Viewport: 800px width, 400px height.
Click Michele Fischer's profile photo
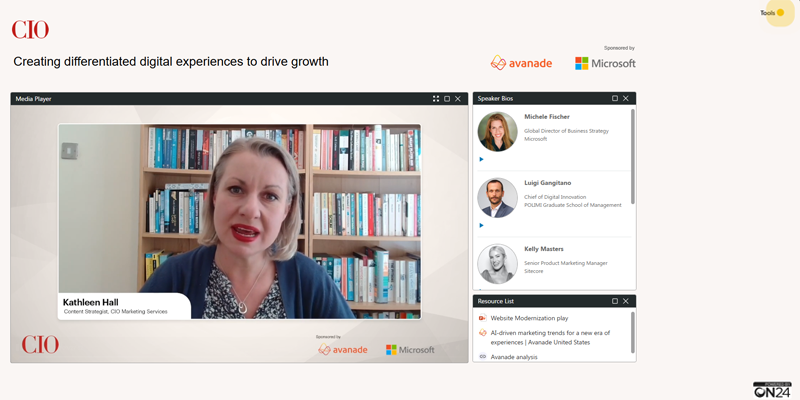click(497, 131)
